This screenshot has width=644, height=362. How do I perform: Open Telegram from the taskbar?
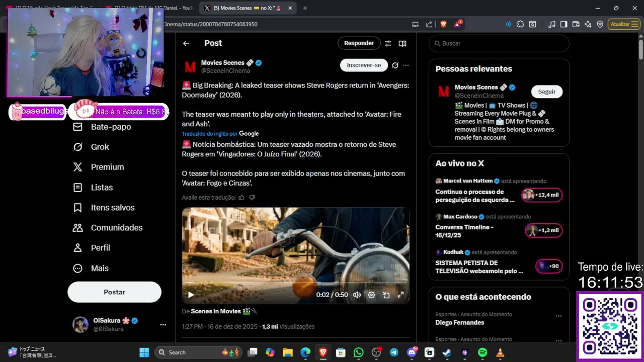[394, 352]
